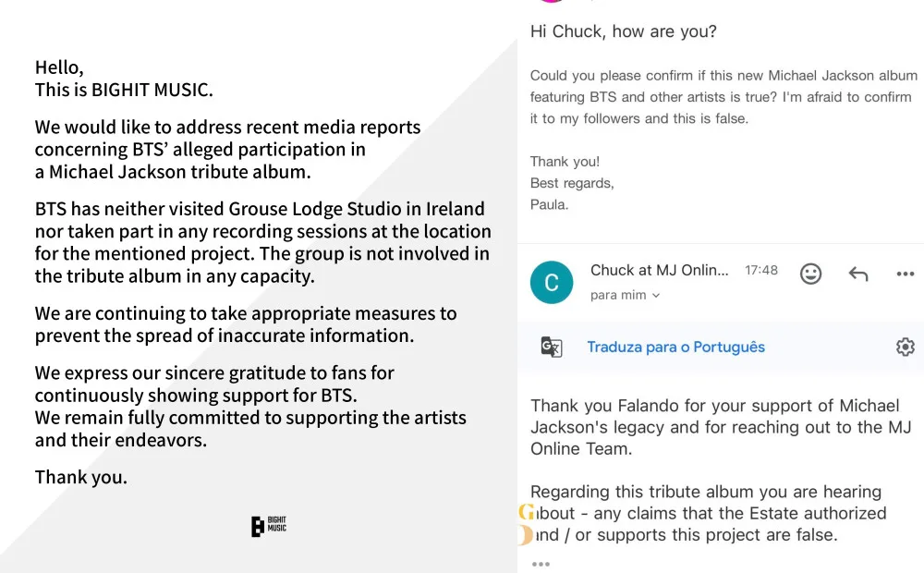Screen dimensions: 924x573
Task: Click the Grouse Lodge Studio paragraph
Action: [262, 242]
